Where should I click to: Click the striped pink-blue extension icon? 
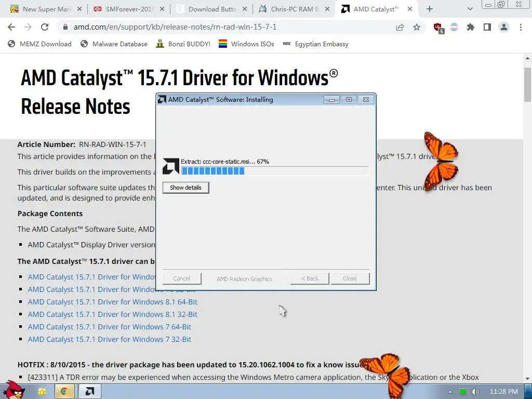(454, 27)
